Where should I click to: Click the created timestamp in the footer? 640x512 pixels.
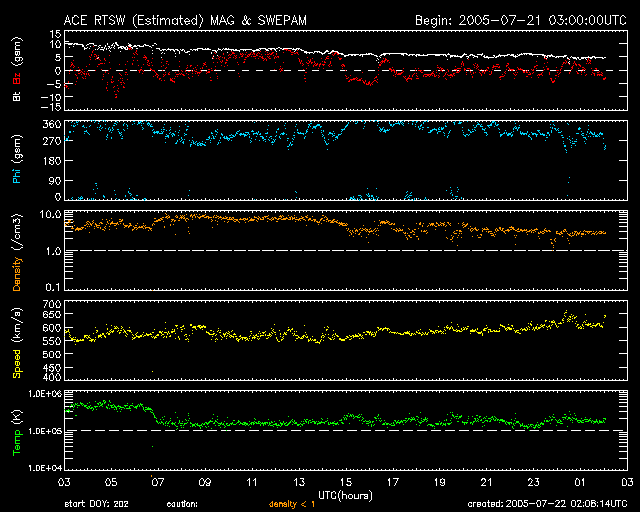pyautogui.click(x=547, y=504)
